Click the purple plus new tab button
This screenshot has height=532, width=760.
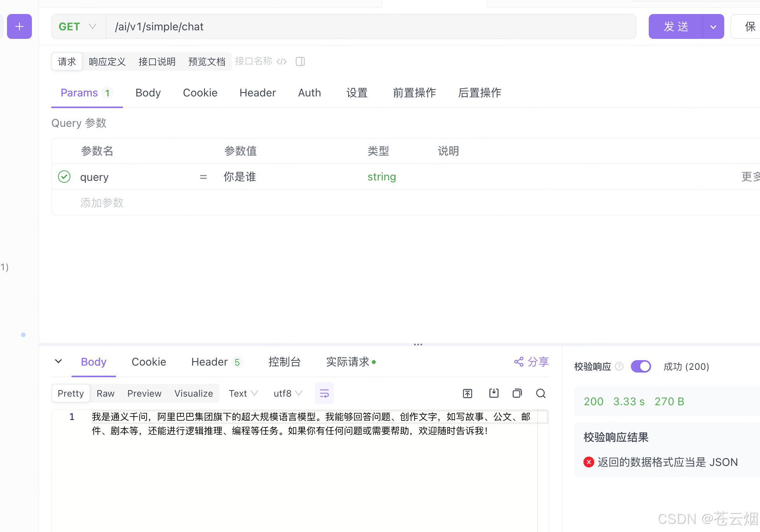click(19, 26)
